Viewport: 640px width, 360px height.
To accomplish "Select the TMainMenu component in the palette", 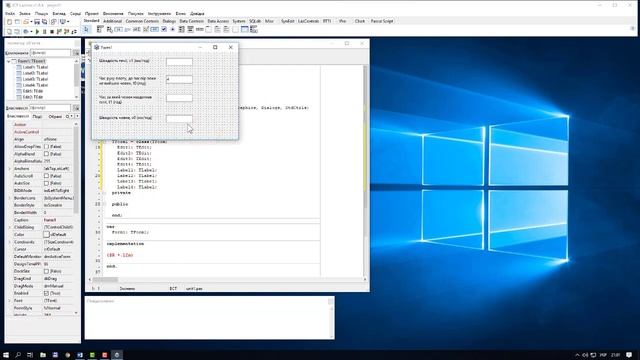I will tap(101, 29).
